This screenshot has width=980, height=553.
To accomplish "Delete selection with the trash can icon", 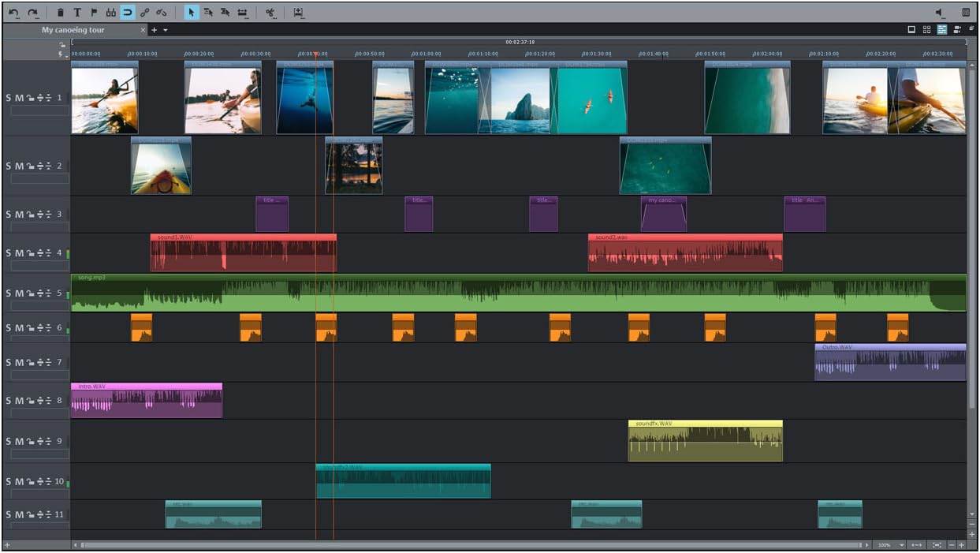I will [61, 13].
